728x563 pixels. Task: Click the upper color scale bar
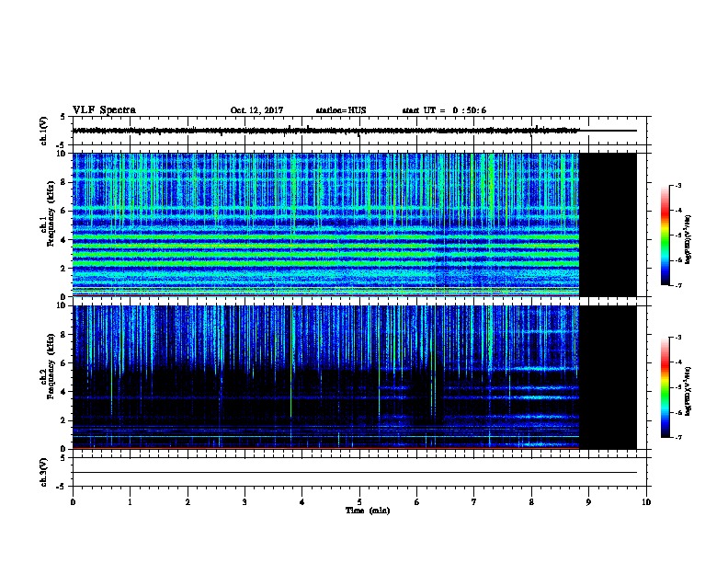(665, 236)
